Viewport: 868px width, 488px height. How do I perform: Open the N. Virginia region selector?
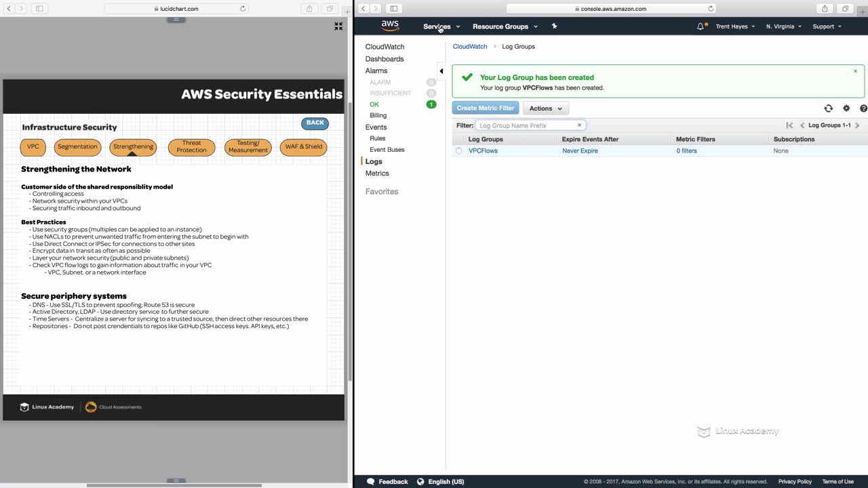tap(783, 26)
